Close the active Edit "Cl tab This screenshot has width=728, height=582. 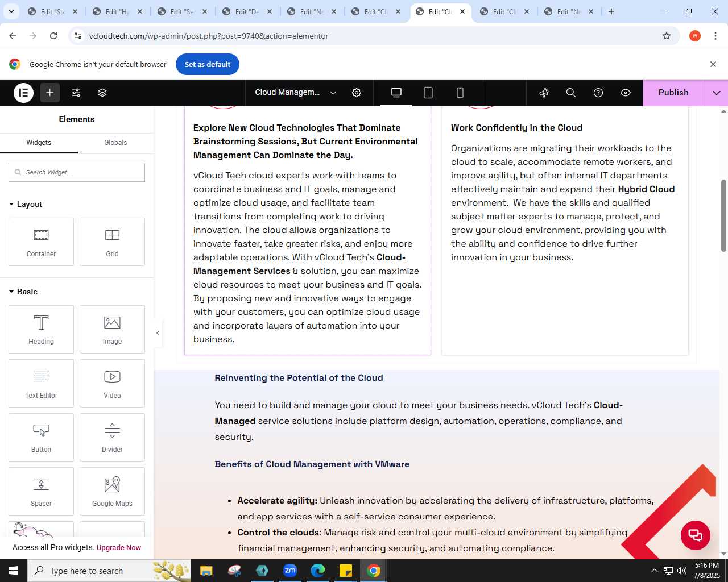pos(462,11)
